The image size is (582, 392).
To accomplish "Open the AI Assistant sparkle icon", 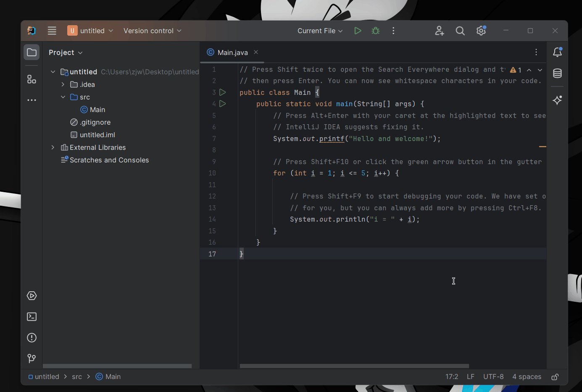I will tap(558, 100).
